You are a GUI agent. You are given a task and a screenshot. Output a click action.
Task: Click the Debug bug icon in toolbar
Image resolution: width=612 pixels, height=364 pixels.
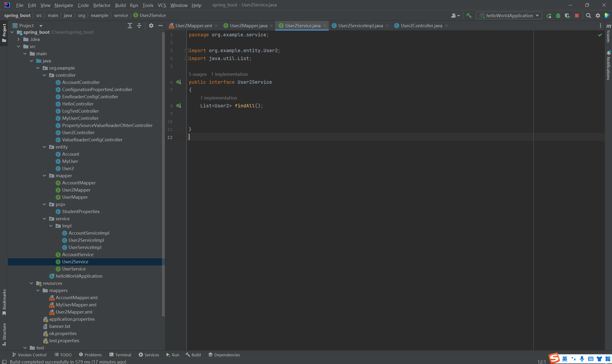[558, 16]
